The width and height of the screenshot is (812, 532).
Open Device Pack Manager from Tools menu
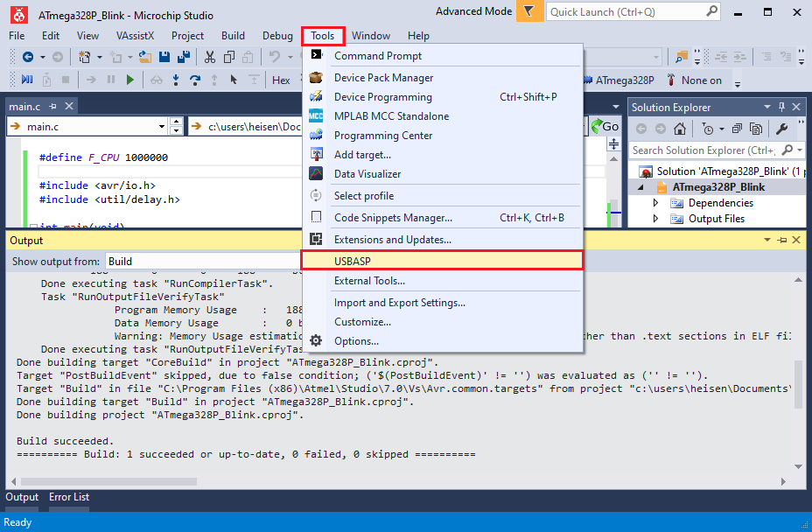(443, 78)
